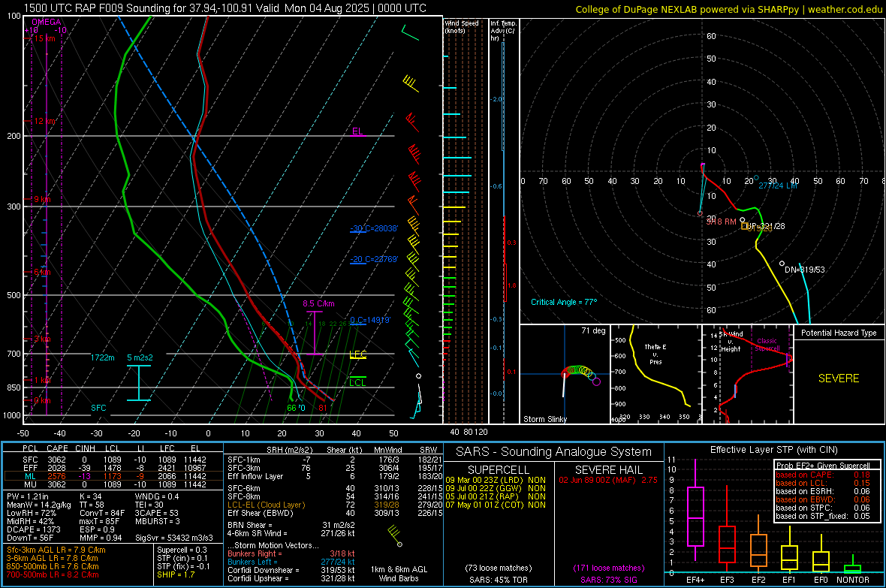
Task: Select the highlighted ML parcel row
Action: point(113,476)
